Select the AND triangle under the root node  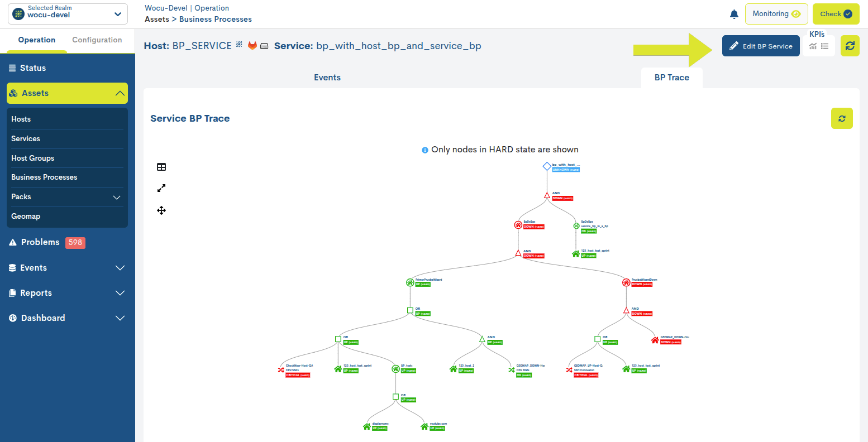[547, 195]
